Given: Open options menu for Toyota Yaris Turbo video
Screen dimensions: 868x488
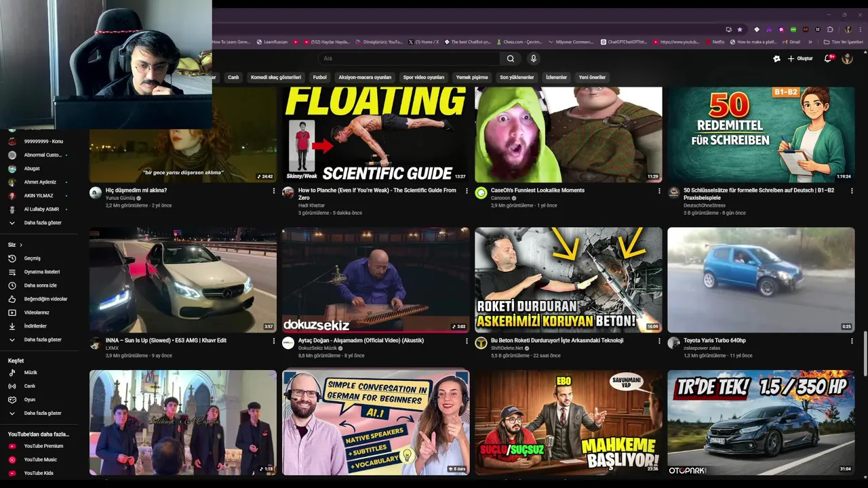Looking at the screenshot, I should pos(852,341).
